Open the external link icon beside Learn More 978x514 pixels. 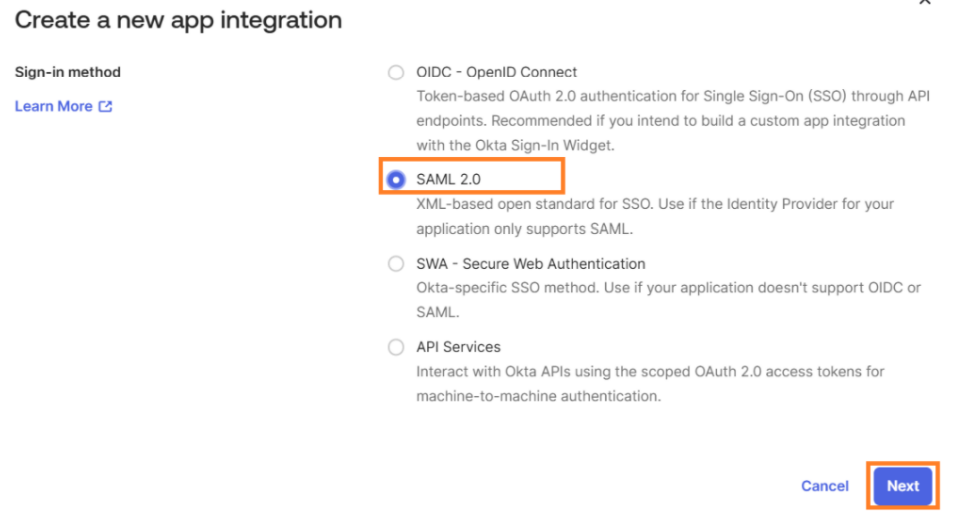point(105,107)
